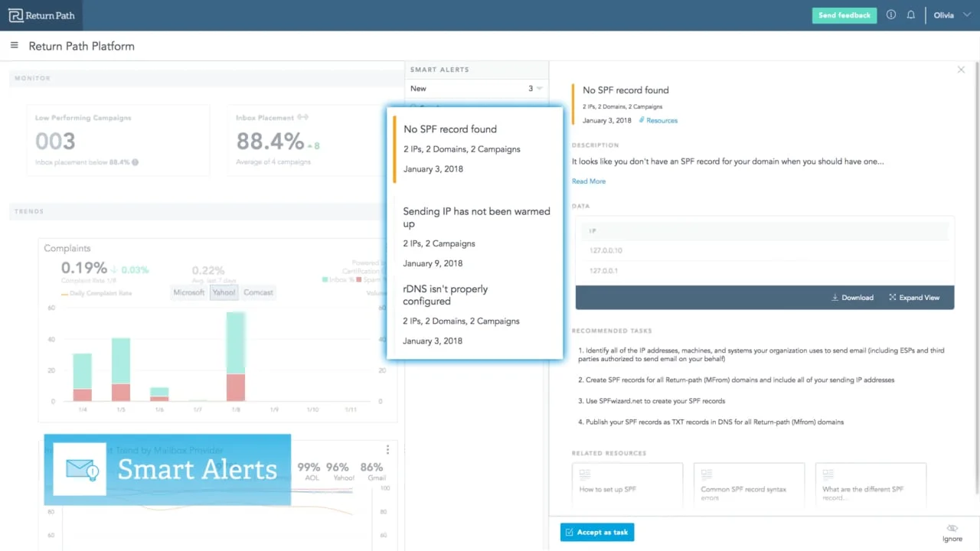
Task: Open How to set up SPF resource
Action: [x=627, y=484]
